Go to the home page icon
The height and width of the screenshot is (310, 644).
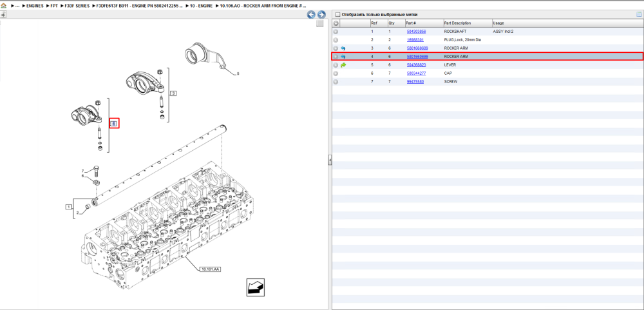click(3, 6)
